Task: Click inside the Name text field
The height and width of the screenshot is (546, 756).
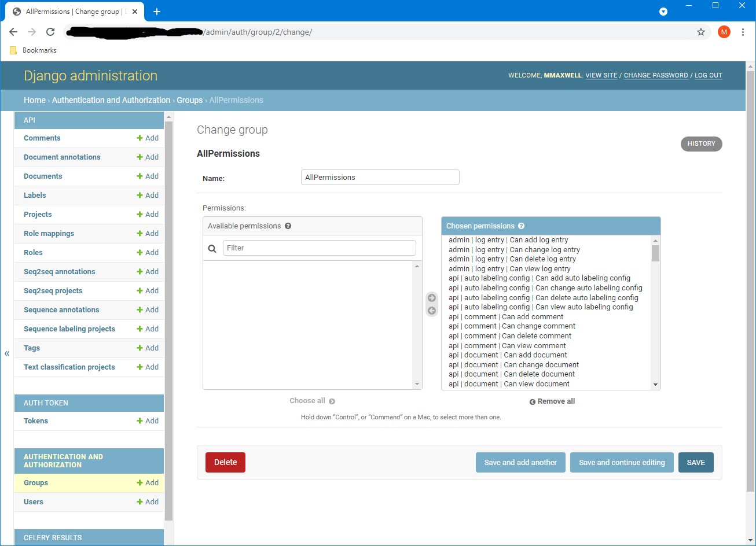Action: tap(380, 177)
